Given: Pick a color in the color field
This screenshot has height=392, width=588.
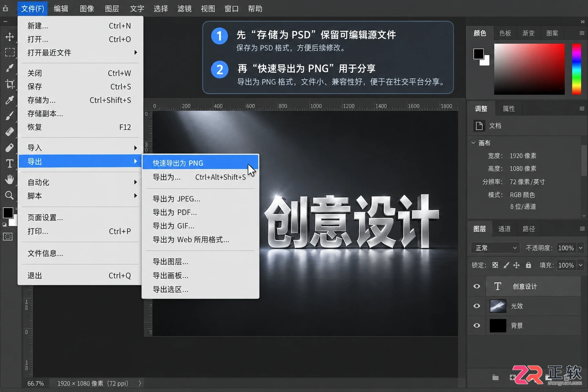Looking at the screenshot, I should [529, 69].
